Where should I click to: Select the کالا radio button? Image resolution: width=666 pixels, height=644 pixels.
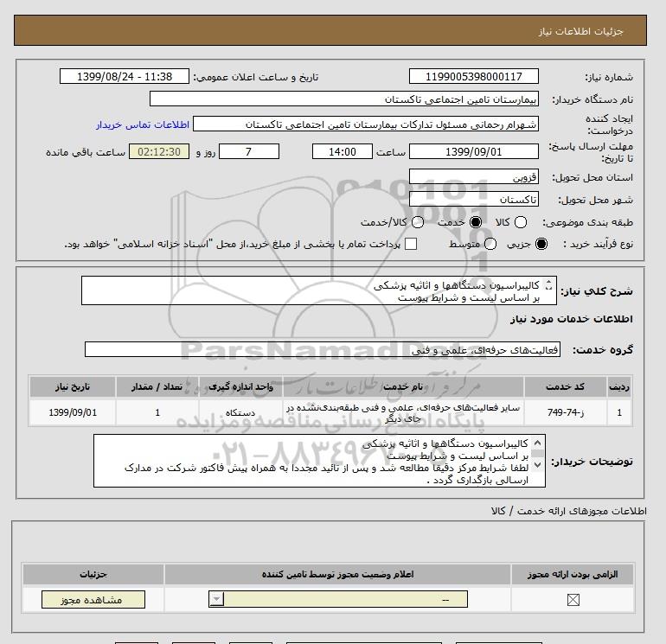coord(521,222)
